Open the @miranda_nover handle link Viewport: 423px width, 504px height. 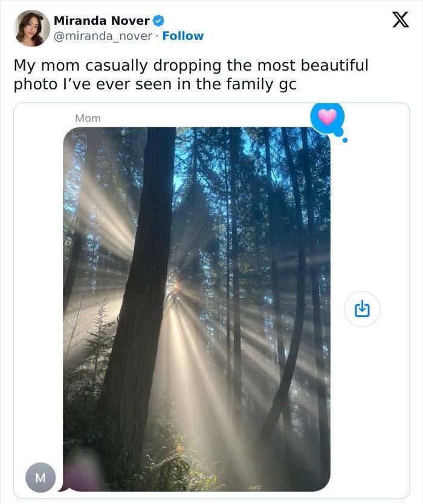pyautogui.click(x=103, y=36)
